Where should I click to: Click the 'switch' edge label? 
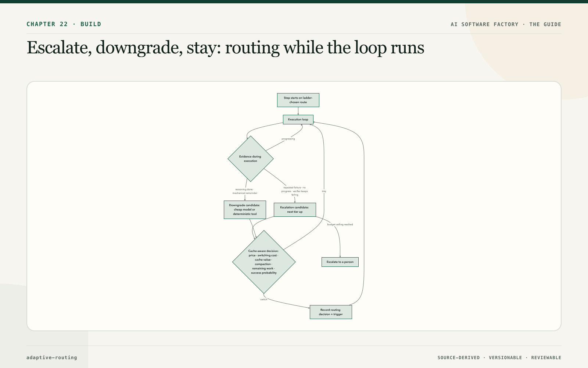[264, 300]
